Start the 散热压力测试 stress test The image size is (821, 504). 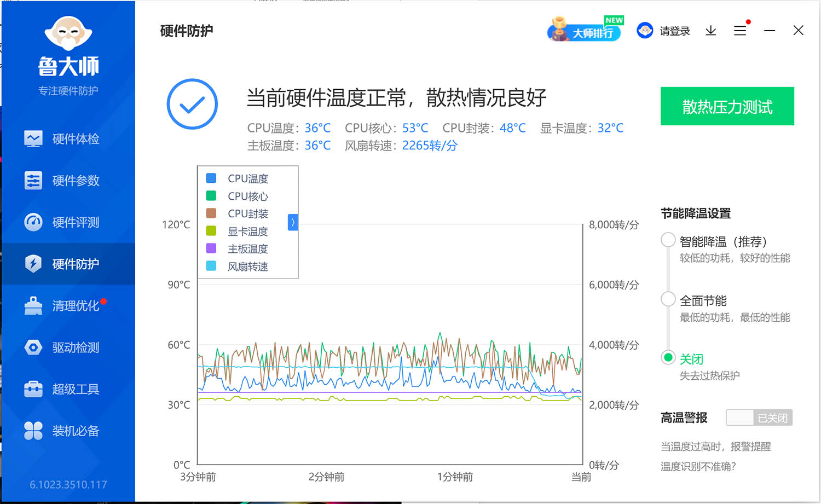tap(727, 106)
